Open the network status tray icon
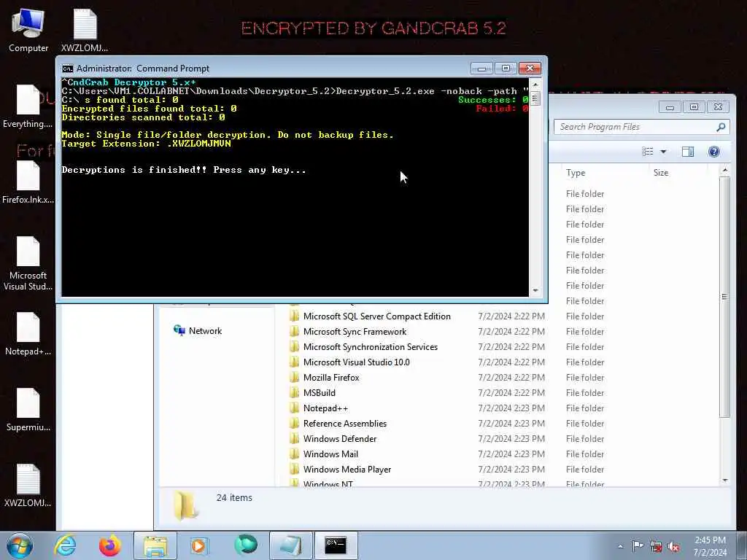The image size is (747, 560). [x=656, y=546]
